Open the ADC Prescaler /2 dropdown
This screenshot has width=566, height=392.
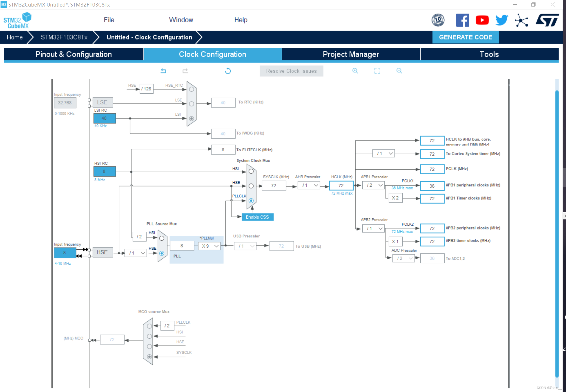(403, 258)
